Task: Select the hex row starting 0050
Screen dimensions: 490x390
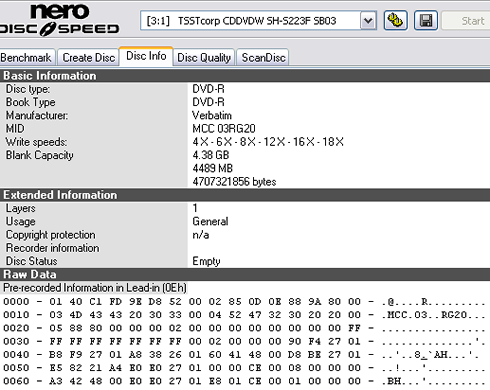Action: pos(245,368)
